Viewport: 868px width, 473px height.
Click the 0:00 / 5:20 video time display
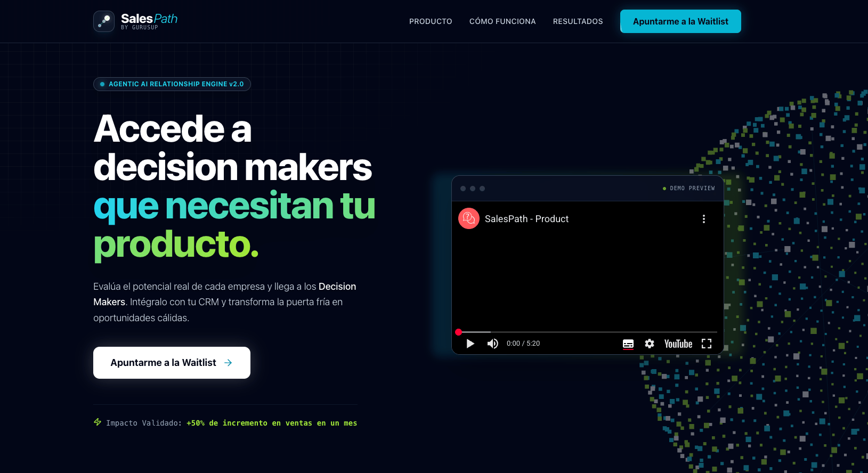click(x=523, y=344)
